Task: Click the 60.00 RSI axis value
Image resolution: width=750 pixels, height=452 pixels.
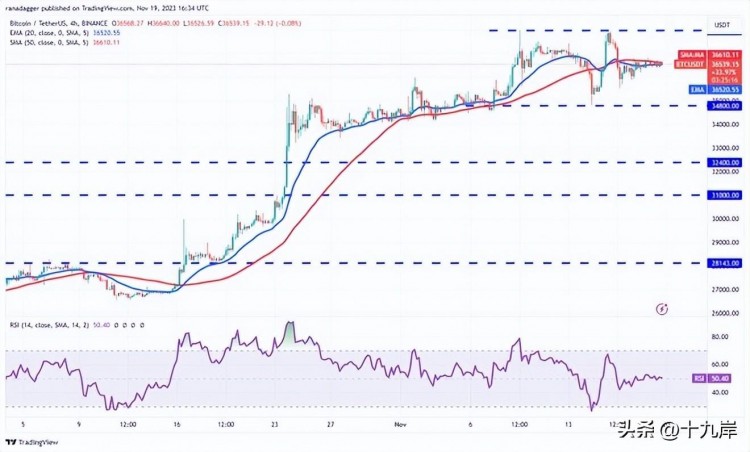Action: (720, 364)
